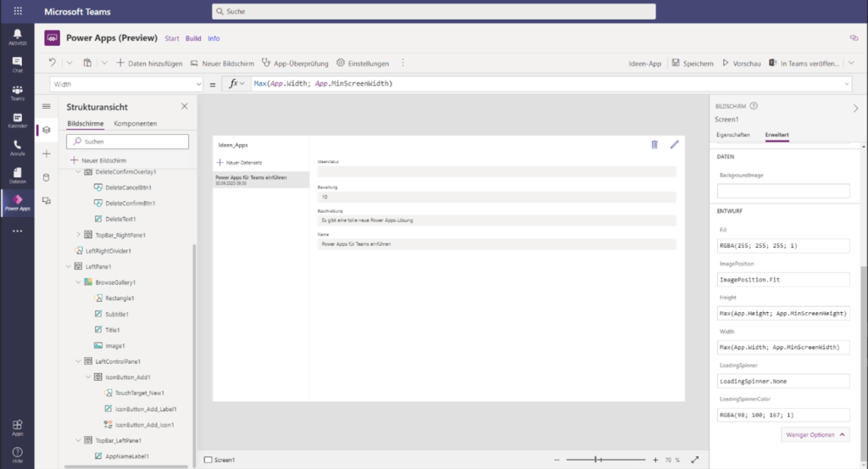Click Daten hinzufügen button
The height and width of the screenshot is (469, 868).
(149, 63)
